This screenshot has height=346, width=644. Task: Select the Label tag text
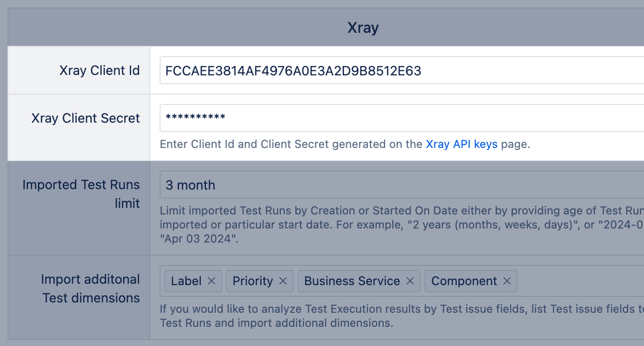tap(186, 281)
